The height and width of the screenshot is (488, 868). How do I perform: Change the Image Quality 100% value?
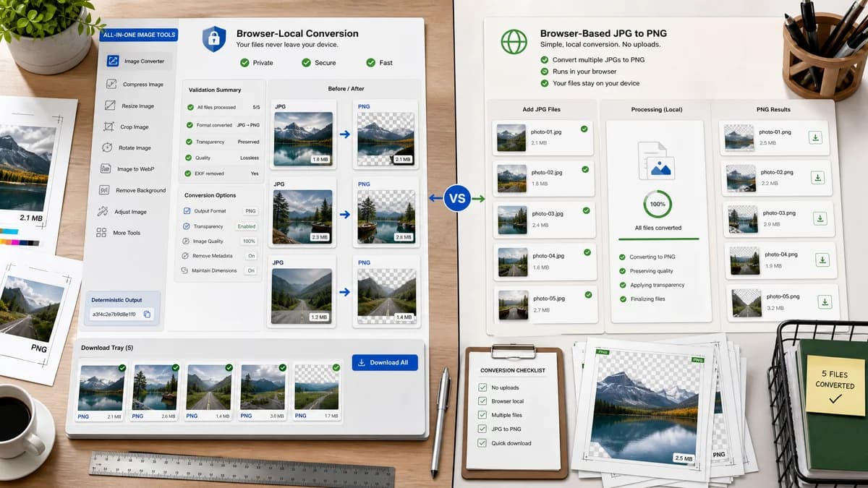(x=250, y=241)
